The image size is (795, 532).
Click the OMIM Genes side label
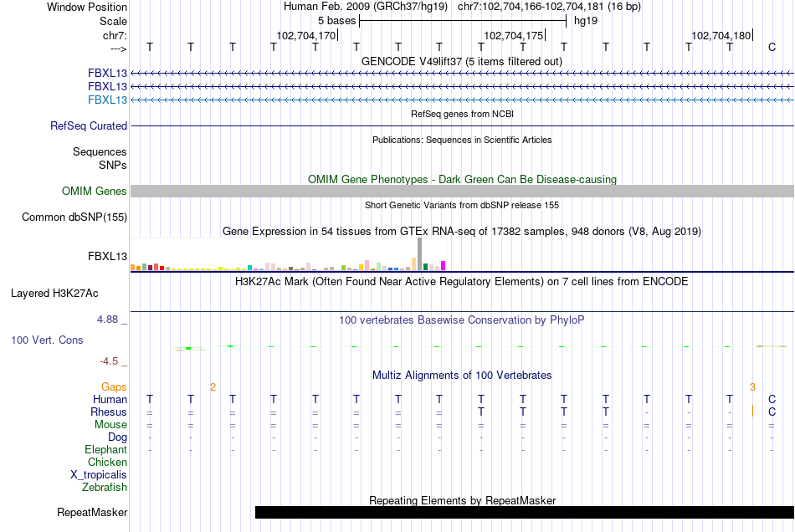[95, 191]
